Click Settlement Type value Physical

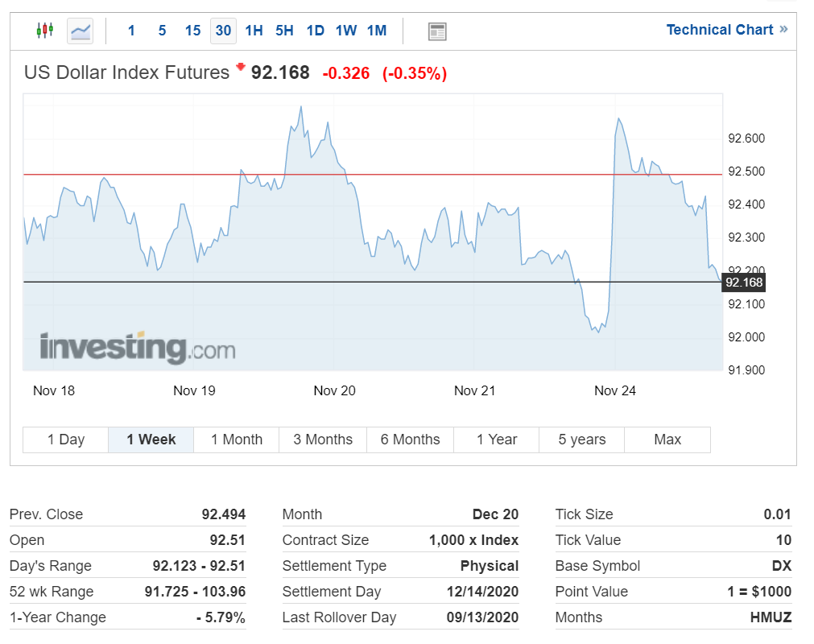(490, 566)
